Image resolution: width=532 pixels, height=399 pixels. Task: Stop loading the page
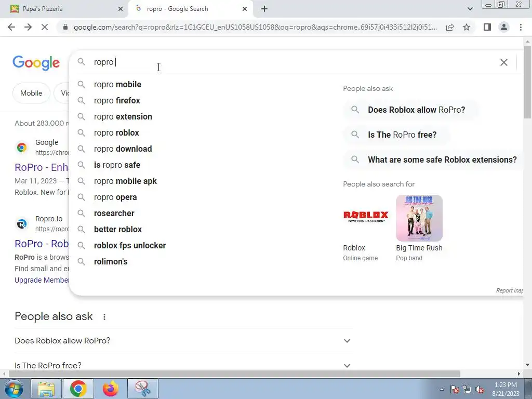point(45,27)
